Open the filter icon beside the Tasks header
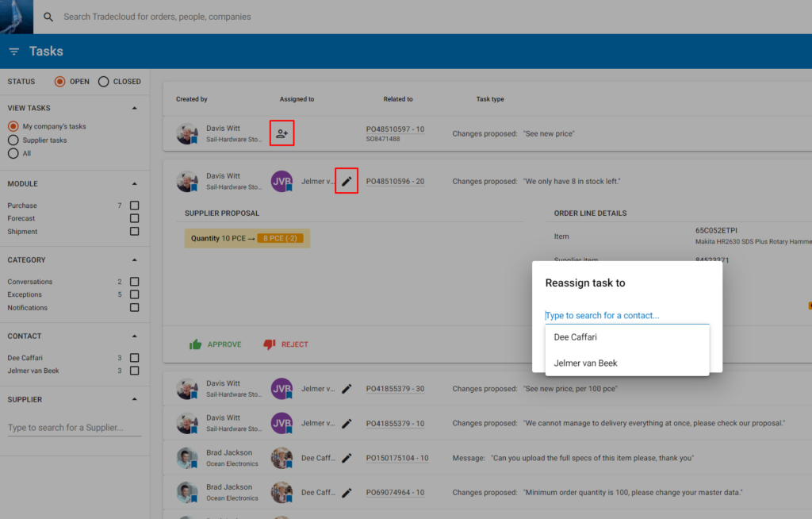 tap(13, 51)
